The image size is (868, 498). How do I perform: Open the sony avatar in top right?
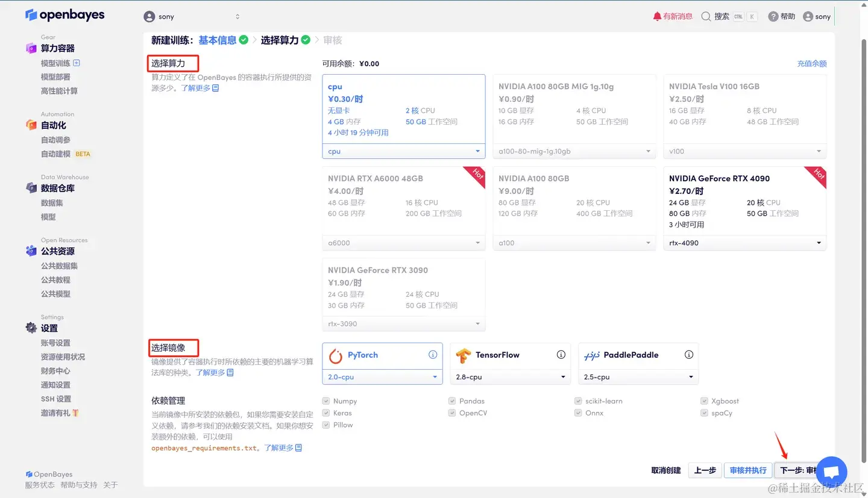pyautogui.click(x=808, y=16)
